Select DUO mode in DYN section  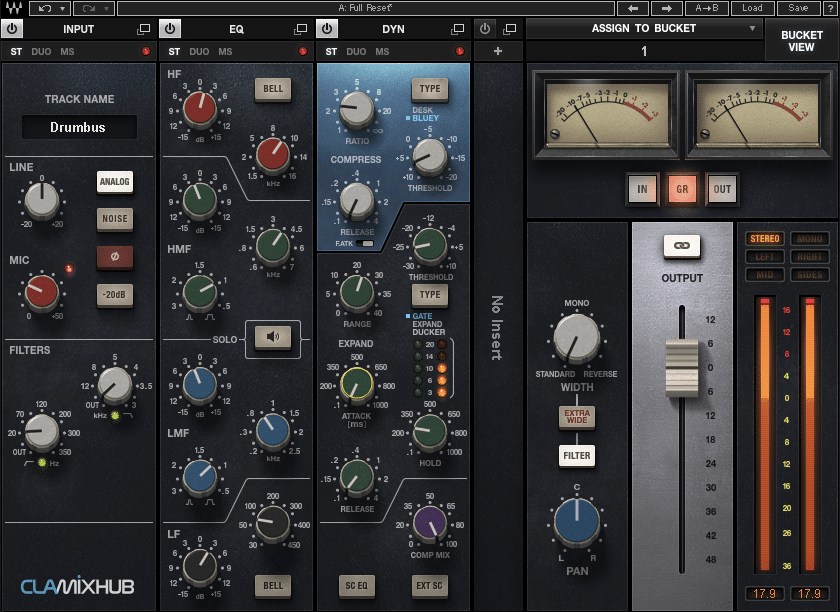[356, 51]
